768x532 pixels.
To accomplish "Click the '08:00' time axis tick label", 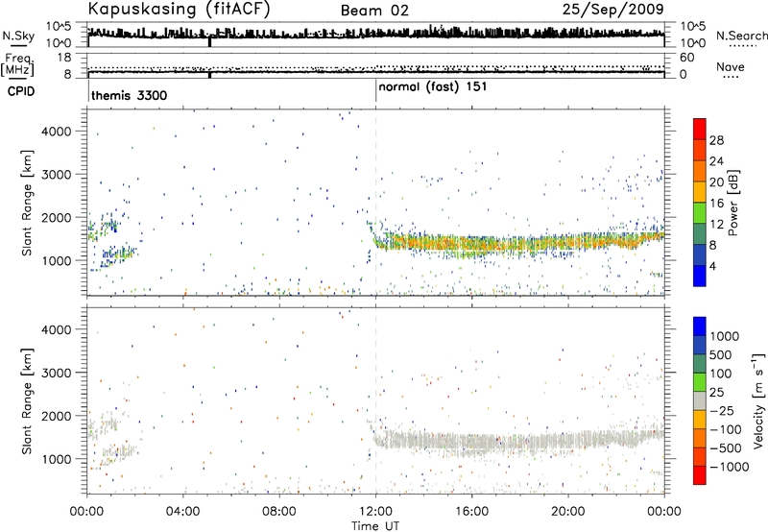I will 279,512.
